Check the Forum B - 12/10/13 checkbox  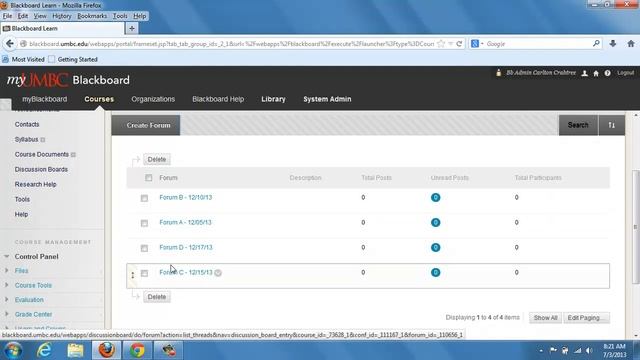[x=144, y=198]
